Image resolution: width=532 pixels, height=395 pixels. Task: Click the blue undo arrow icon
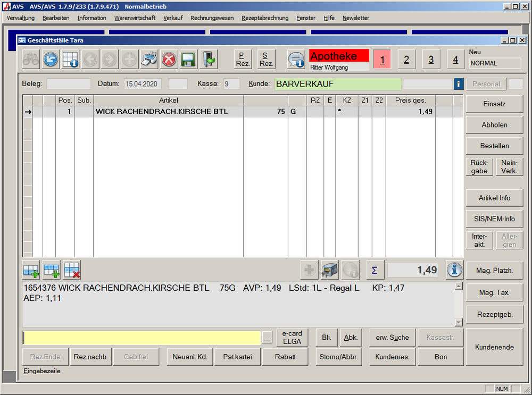(51, 60)
